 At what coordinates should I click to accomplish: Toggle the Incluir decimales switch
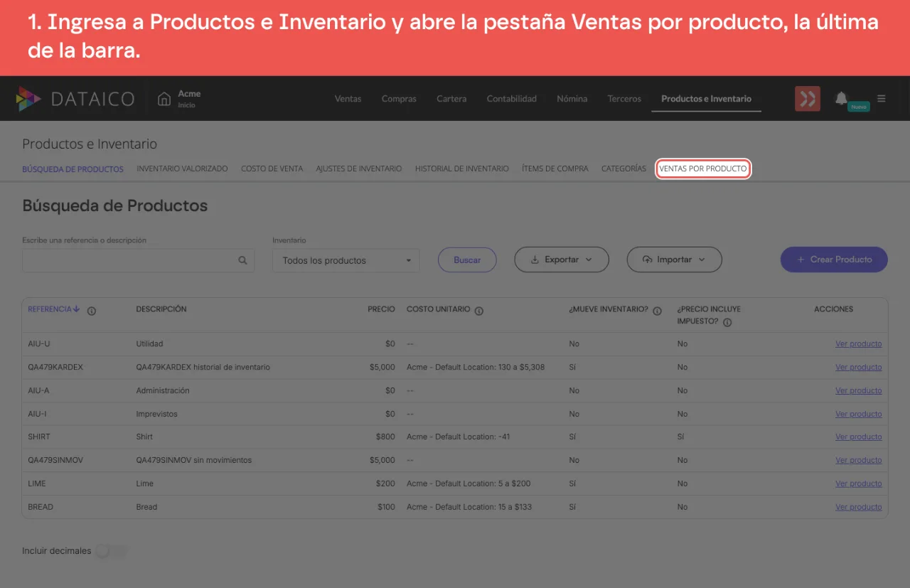click(112, 551)
